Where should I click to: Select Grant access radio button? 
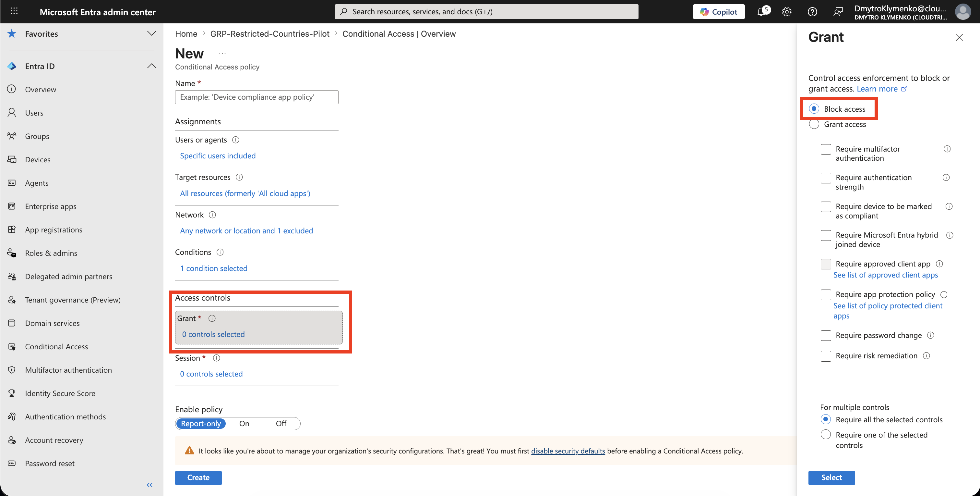click(x=814, y=124)
